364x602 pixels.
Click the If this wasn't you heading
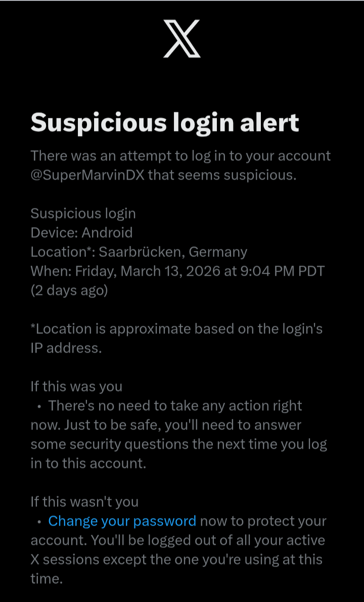coord(84,501)
